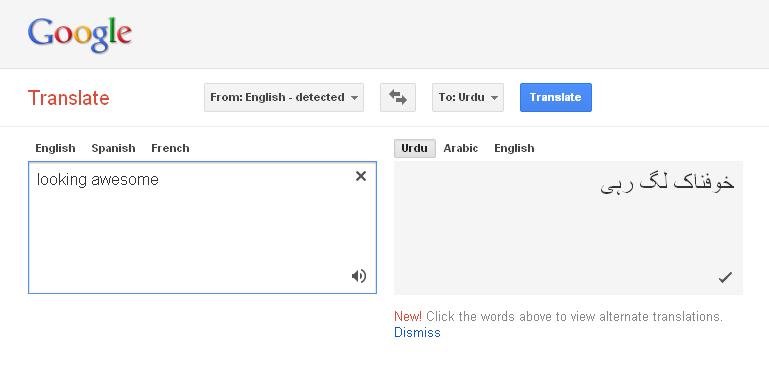769x384 pixels.
Task: Select Arabic as target language
Action: point(461,148)
